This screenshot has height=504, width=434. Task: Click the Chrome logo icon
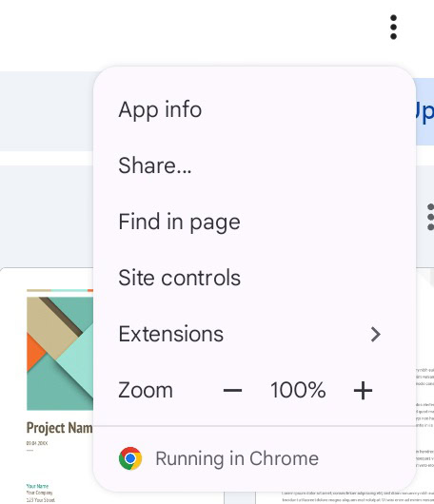click(x=130, y=458)
